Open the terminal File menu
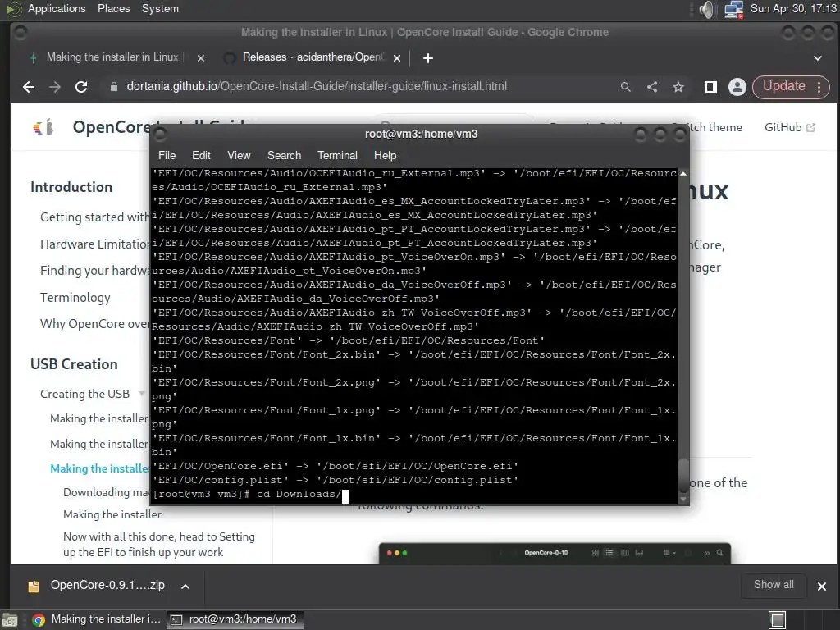 point(167,155)
